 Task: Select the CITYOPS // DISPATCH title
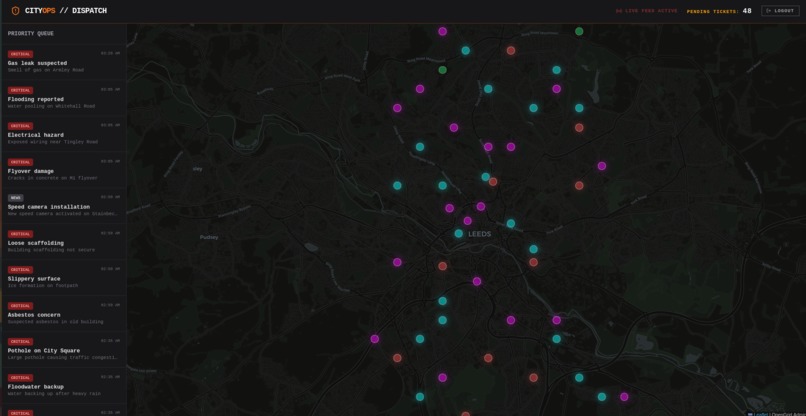(x=66, y=11)
